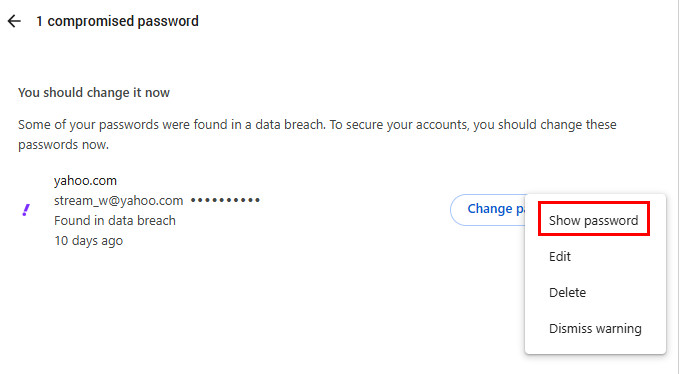The image size is (679, 374).
Task: Click the 'You should change it now' heading
Action: (x=94, y=92)
